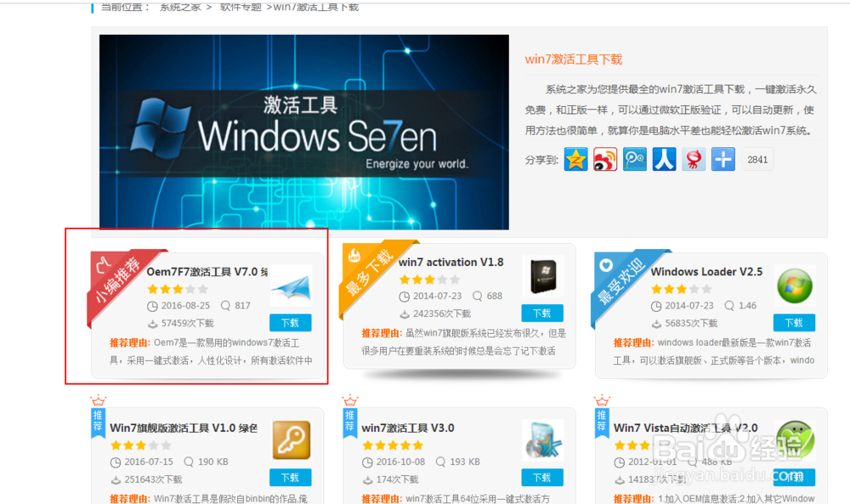This screenshot has height=504, width=850.
Task: Click the 56835次下载 count
Action: [x=691, y=324]
